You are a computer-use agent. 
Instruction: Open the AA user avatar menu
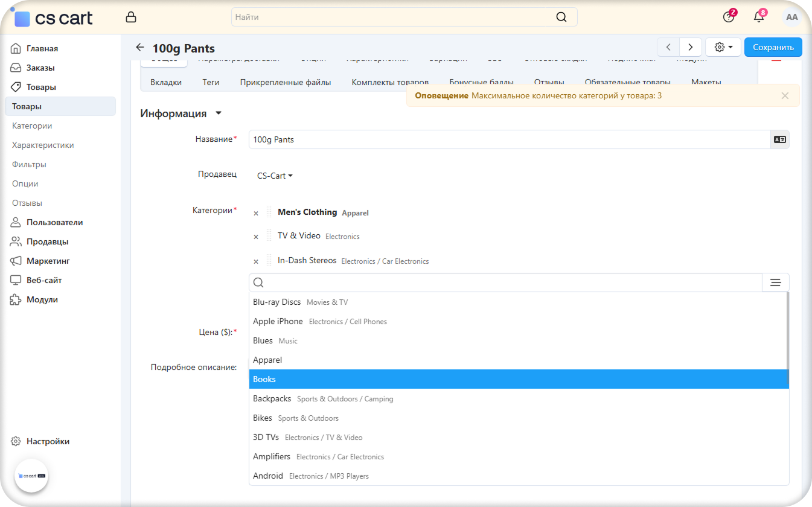791,18
